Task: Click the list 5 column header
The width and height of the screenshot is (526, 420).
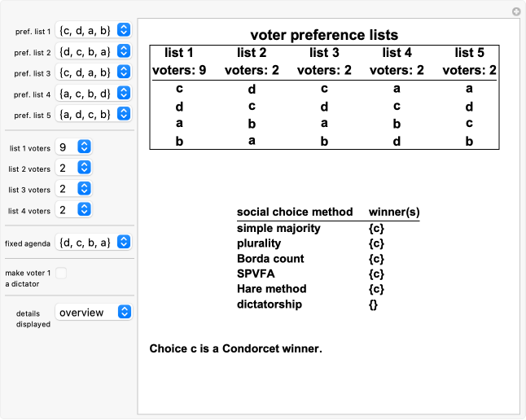Action: tap(470, 53)
